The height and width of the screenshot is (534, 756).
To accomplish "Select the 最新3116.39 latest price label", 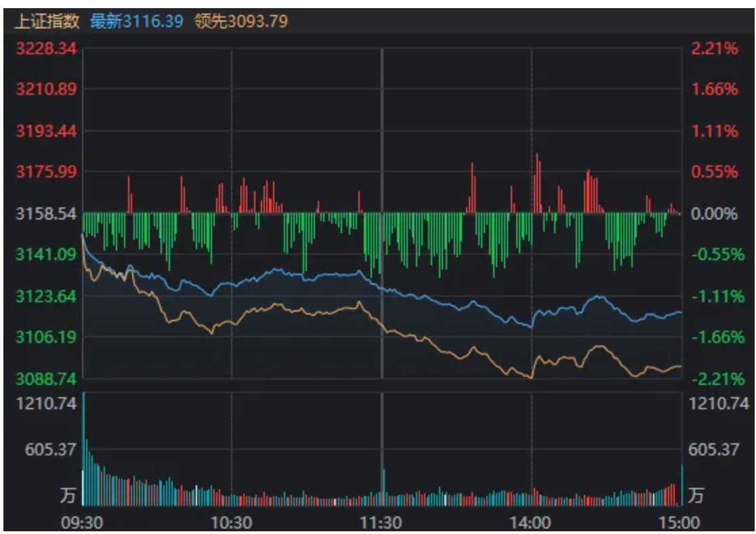I will pyautogui.click(x=135, y=21).
